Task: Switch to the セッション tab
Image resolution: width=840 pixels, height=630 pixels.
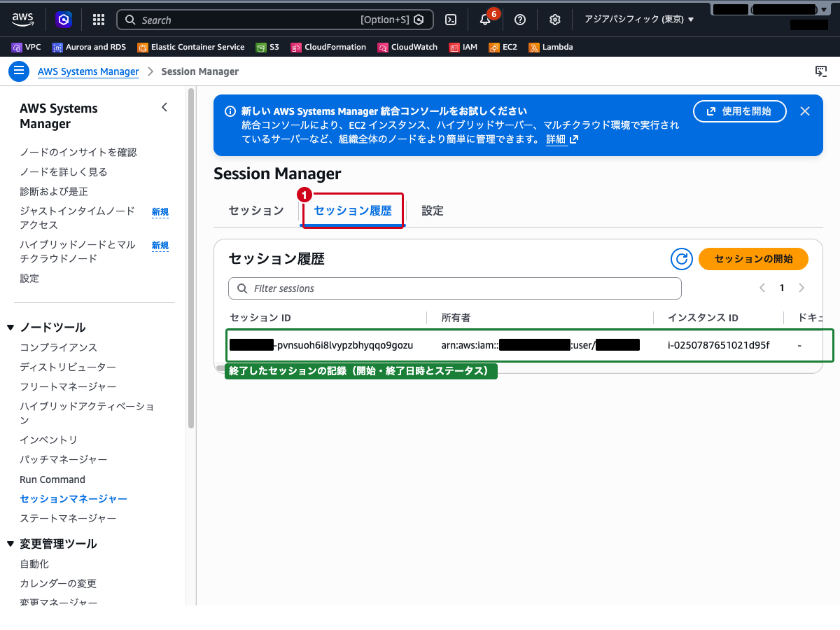Action: [x=256, y=211]
